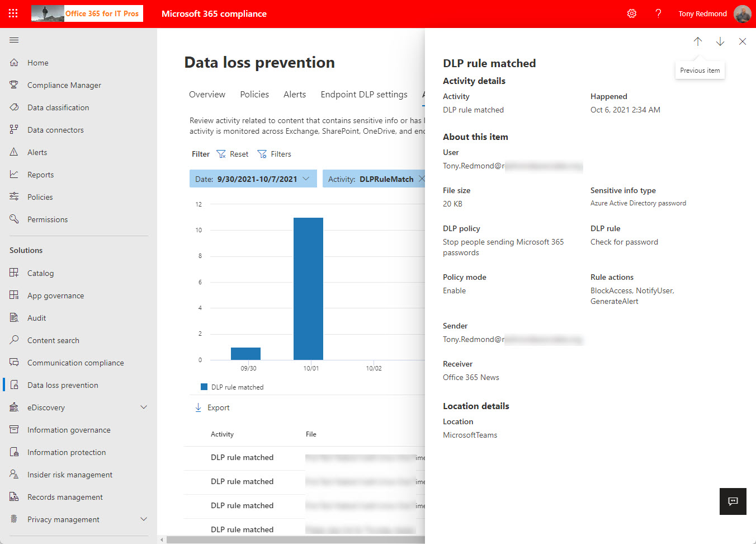Open the settings gear
Image resolution: width=756 pixels, height=544 pixels.
pyautogui.click(x=631, y=13)
